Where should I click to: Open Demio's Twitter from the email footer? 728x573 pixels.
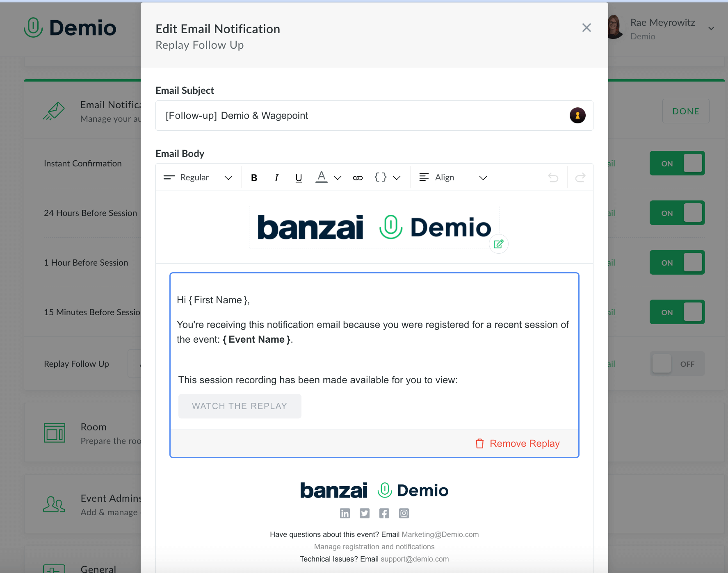coord(364,513)
